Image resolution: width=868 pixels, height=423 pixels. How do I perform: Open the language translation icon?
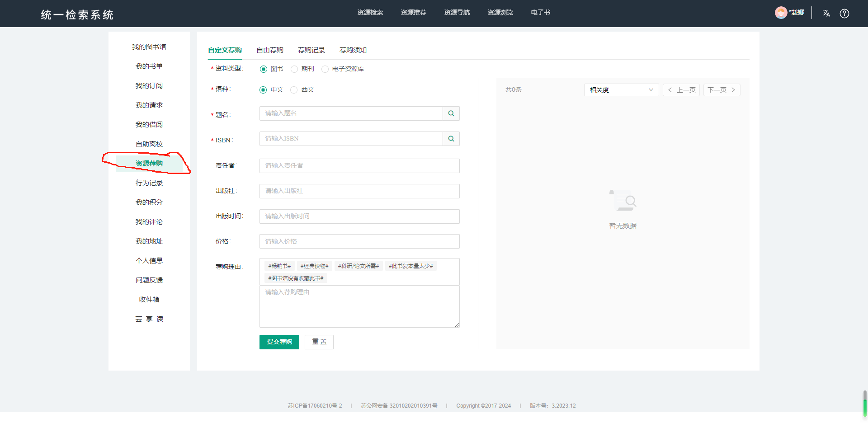[x=826, y=14]
